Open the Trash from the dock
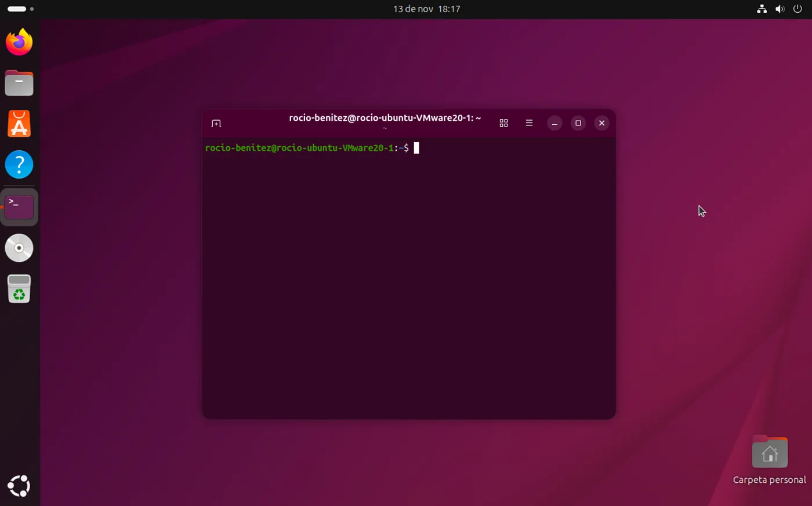Screen dimensions: 812x506 (19, 288)
